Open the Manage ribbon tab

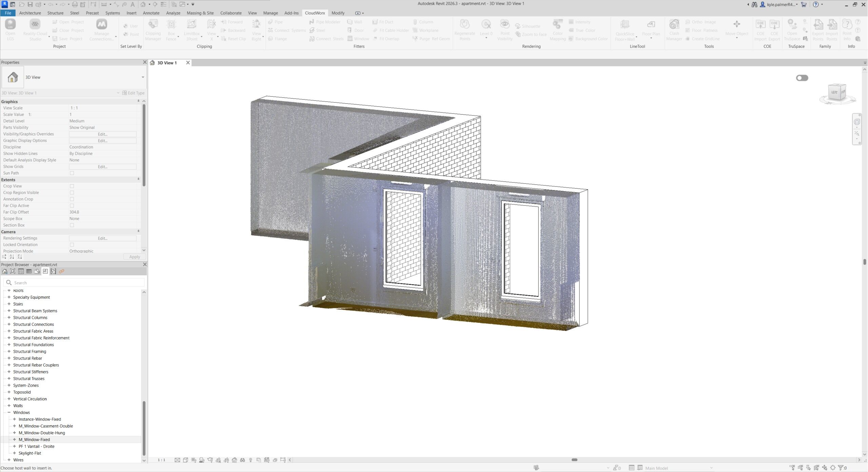click(x=270, y=13)
